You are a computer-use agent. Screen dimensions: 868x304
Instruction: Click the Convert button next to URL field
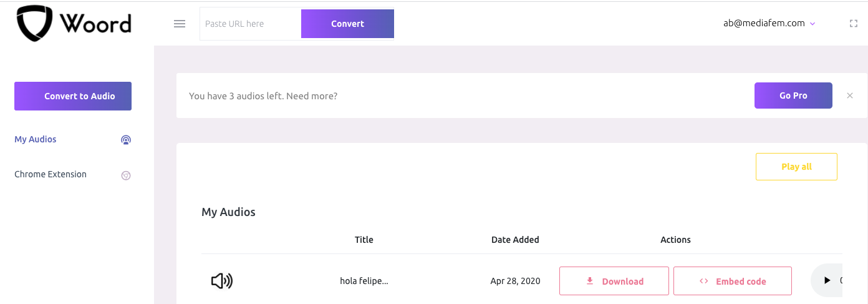coord(347,24)
